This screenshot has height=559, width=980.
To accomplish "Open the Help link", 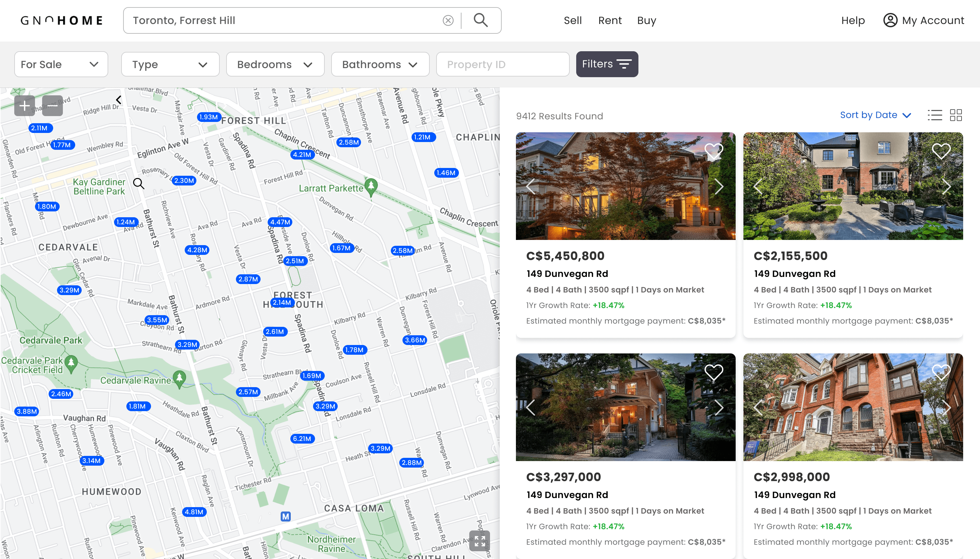I will click(x=853, y=20).
